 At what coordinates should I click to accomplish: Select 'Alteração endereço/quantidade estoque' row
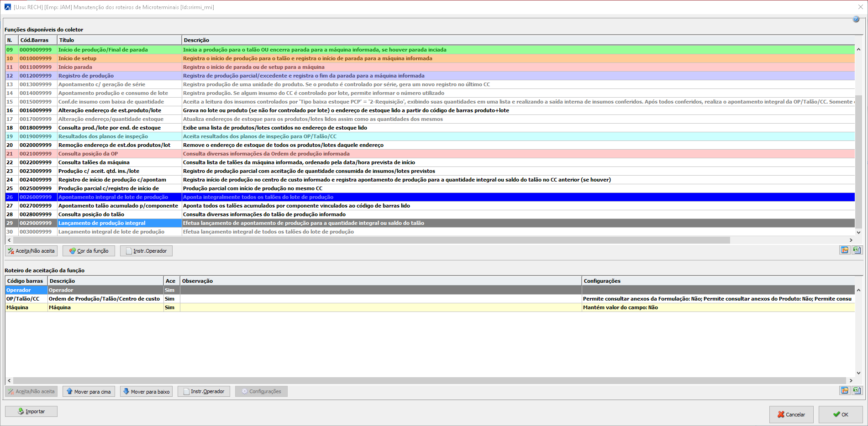pyautogui.click(x=430, y=119)
